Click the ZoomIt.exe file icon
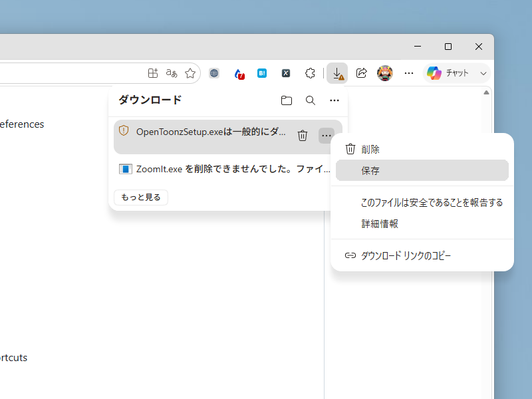This screenshot has width=532, height=399. pos(125,169)
